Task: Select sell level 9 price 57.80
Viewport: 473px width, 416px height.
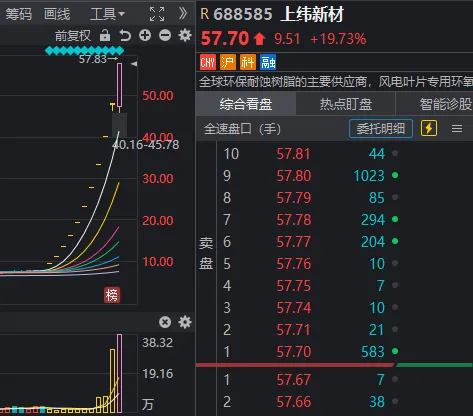Action: coord(294,176)
